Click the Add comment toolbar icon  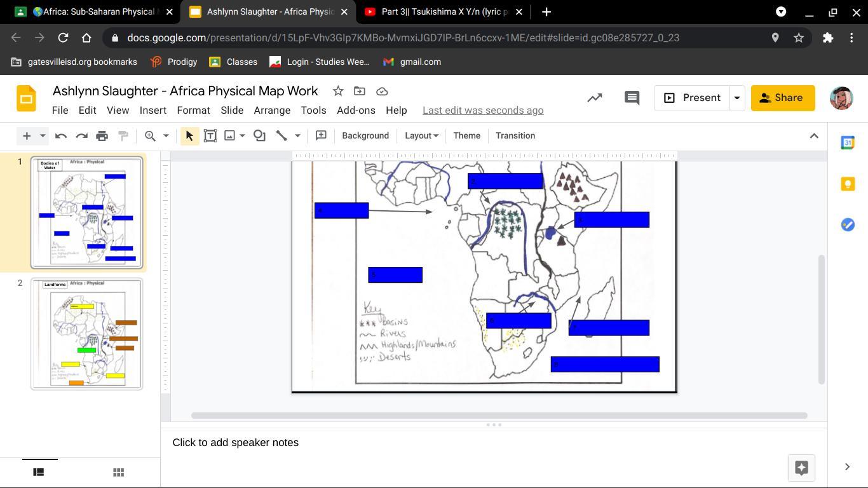321,135
